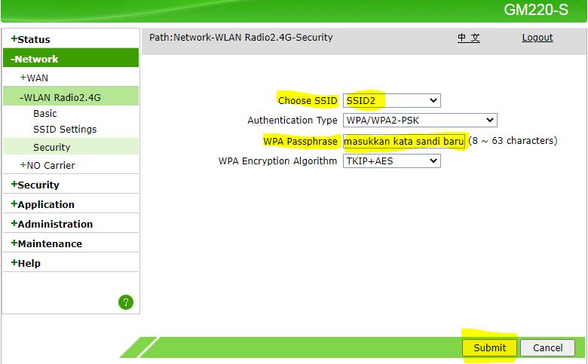588x364 pixels.
Task: Switch language via the Chinese link
Action: pyautogui.click(x=469, y=38)
